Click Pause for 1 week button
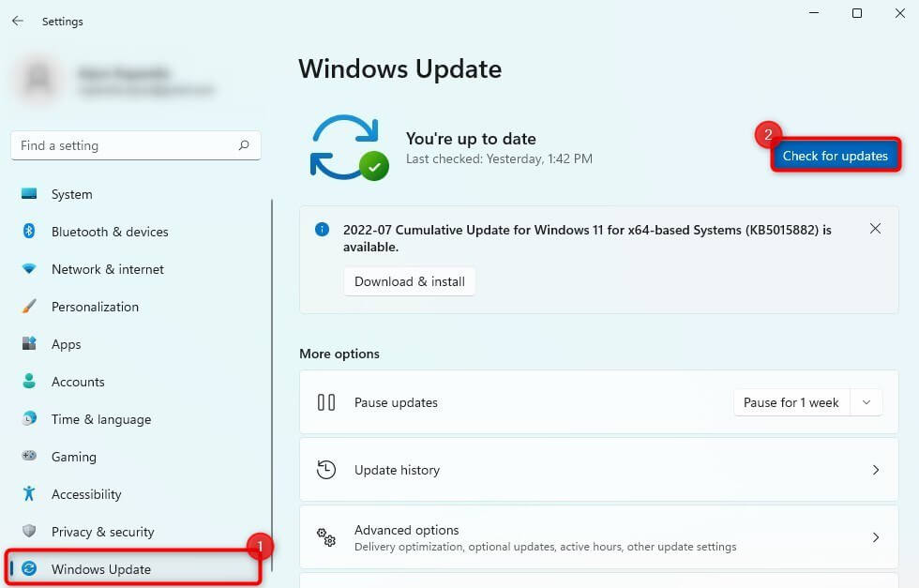Image resolution: width=919 pixels, height=588 pixels. [791, 402]
